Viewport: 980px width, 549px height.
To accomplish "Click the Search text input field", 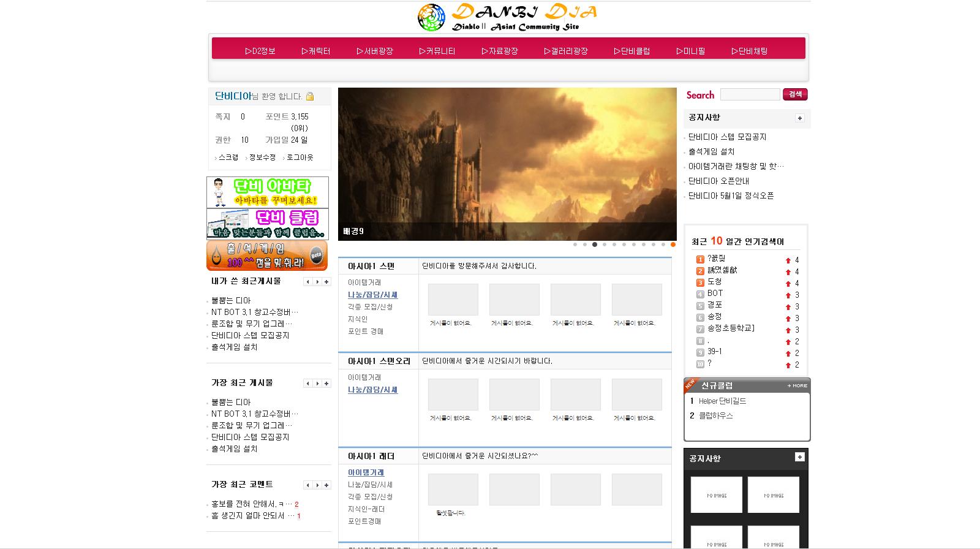I will [x=750, y=94].
